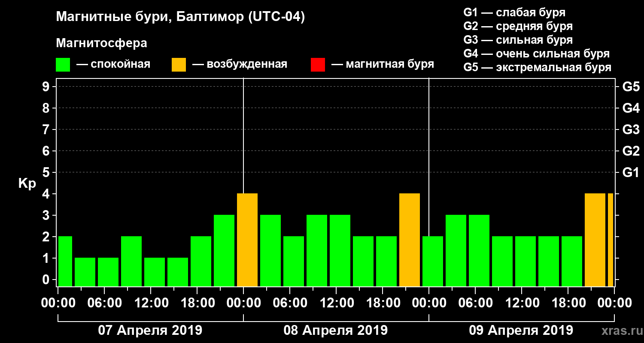Click '12:00' time label for 09 Апреля
This screenshot has width=644, height=343.
[522, 303]
